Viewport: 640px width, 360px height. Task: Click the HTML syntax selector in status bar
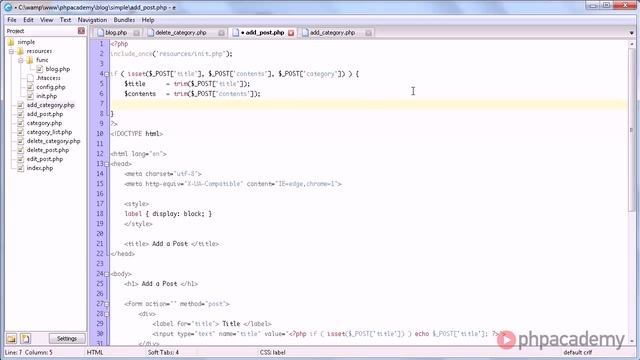pyautogui.click(x=95, y=352)
